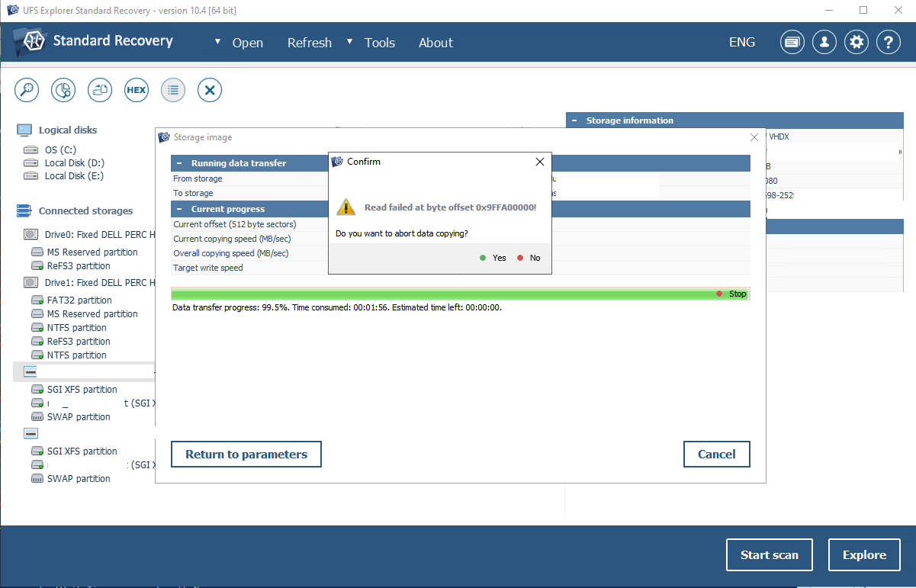916x588 pixels.
Task: Collapse the Storage information panel
Action: point(574,120)
